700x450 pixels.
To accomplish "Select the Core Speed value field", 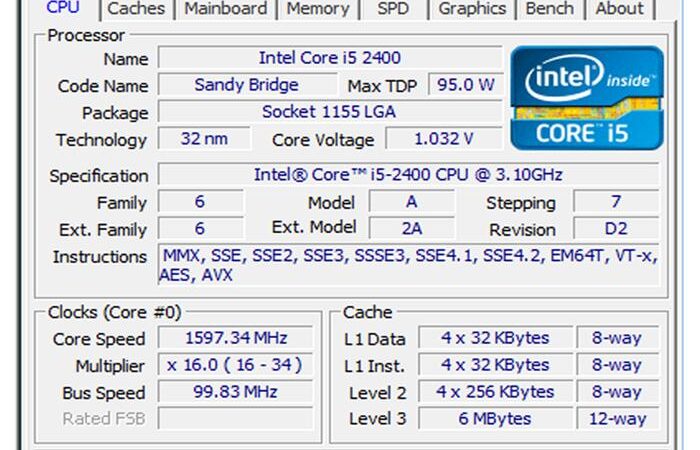I will click(x=236, y=339).
